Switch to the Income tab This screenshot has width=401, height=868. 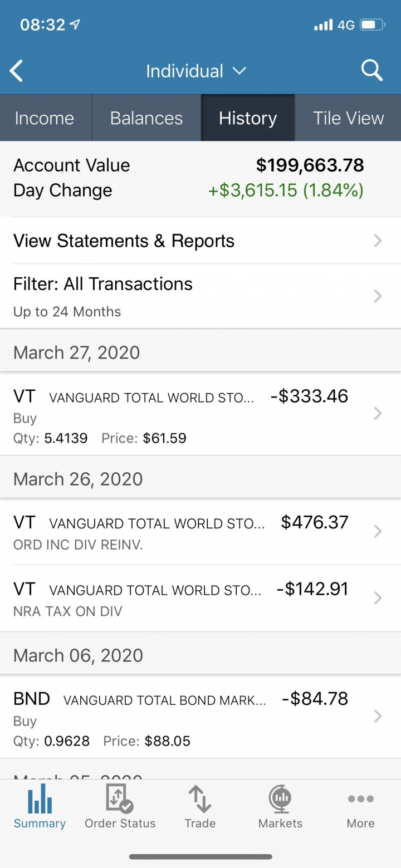45,118
